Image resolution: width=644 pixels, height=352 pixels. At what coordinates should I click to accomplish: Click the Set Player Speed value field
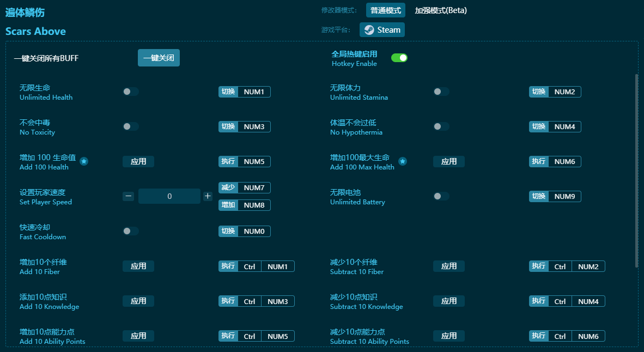169,196
